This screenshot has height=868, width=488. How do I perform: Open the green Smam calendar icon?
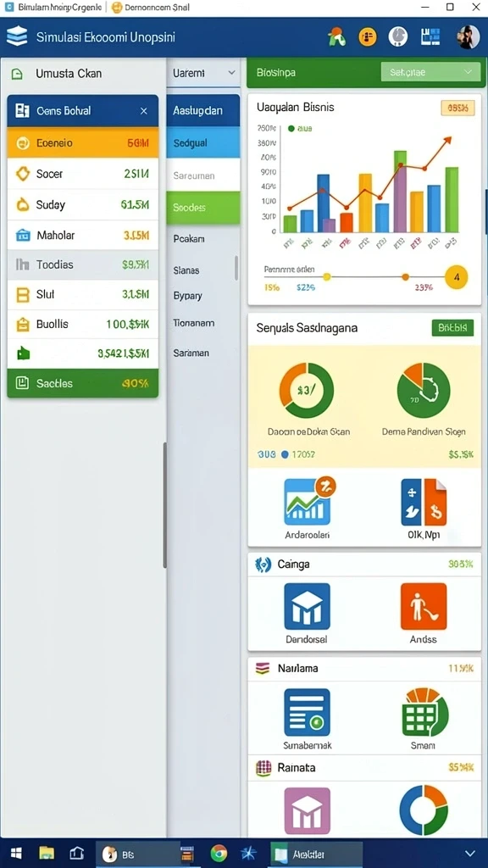pos(424,712)
